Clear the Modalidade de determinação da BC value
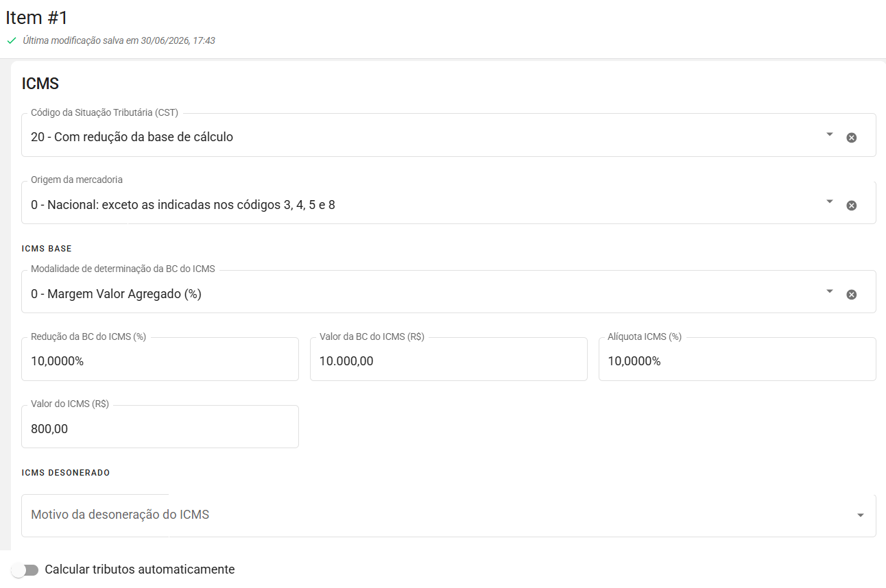This screenshot has height=588, width=886. 851,295
